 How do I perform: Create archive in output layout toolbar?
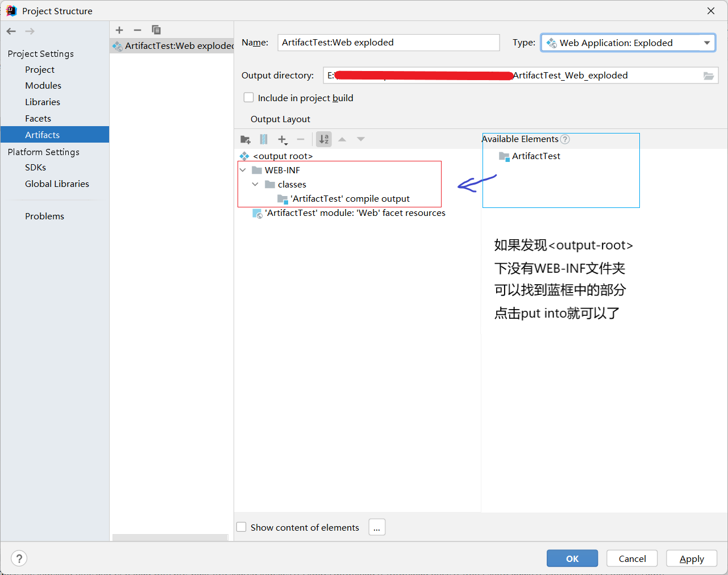(x=264, y=139)
